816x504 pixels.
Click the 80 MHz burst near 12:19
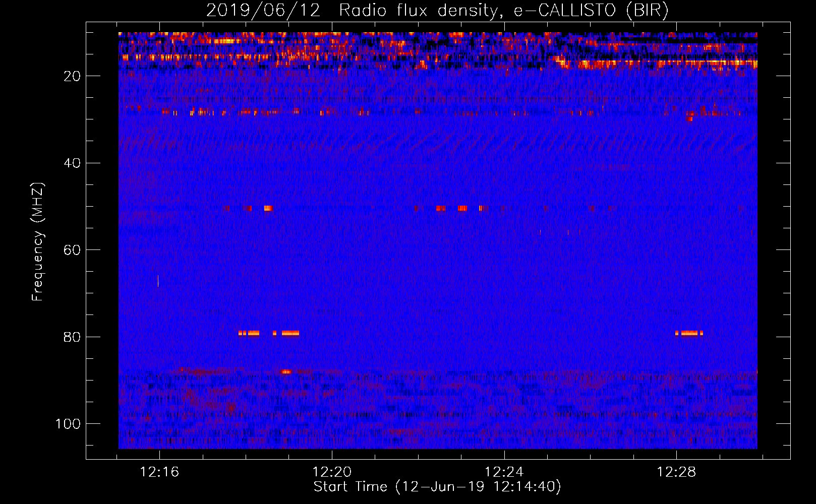pyautogui.click(x=290, y=333)
